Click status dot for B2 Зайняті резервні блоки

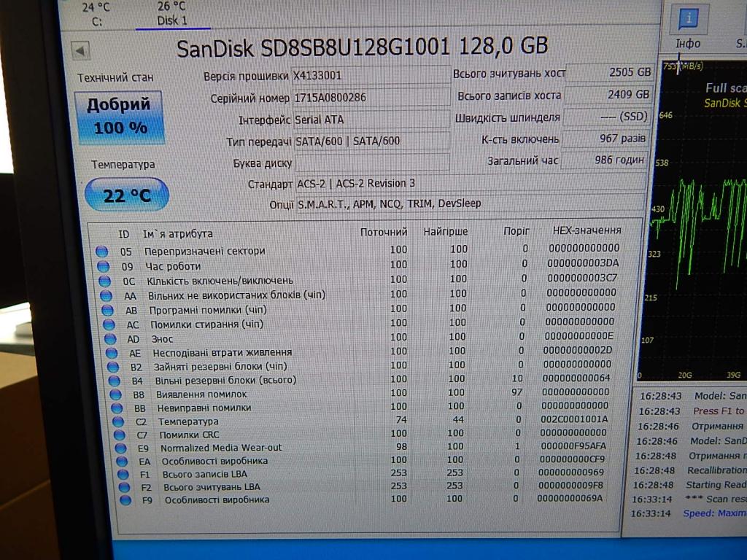pyautogui.click(x=113, y=367)
